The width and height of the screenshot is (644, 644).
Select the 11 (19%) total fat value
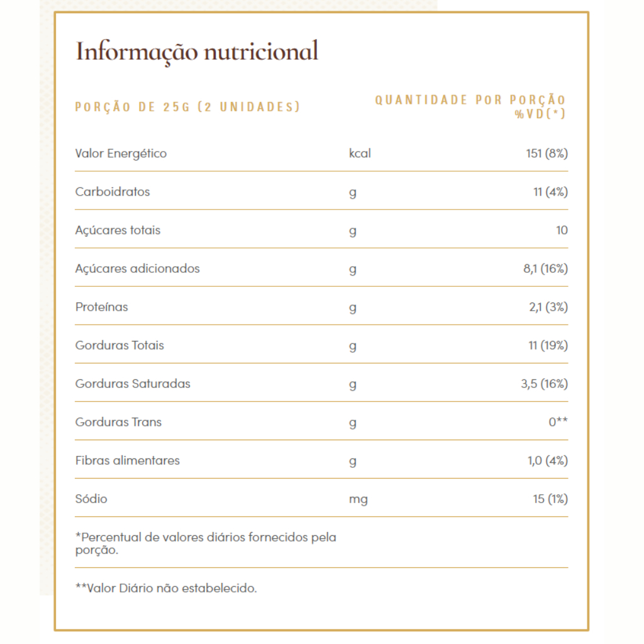(x=548, y=345)
